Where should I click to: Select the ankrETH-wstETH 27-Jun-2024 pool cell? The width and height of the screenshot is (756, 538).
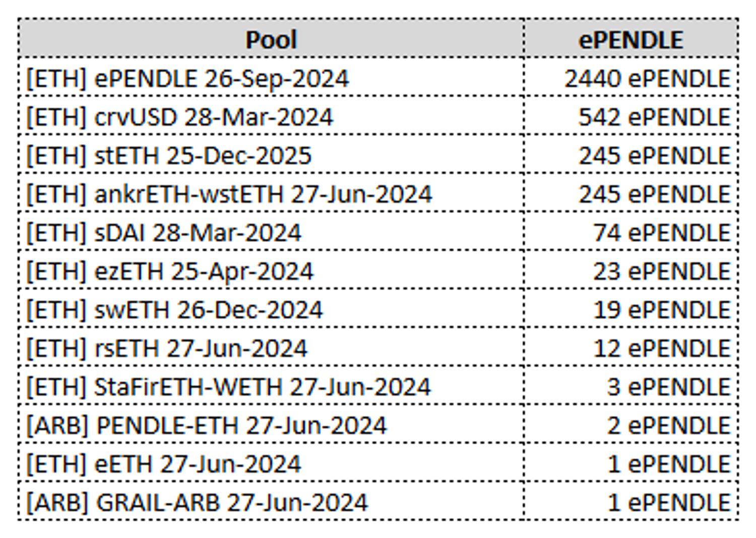[229, 194]
